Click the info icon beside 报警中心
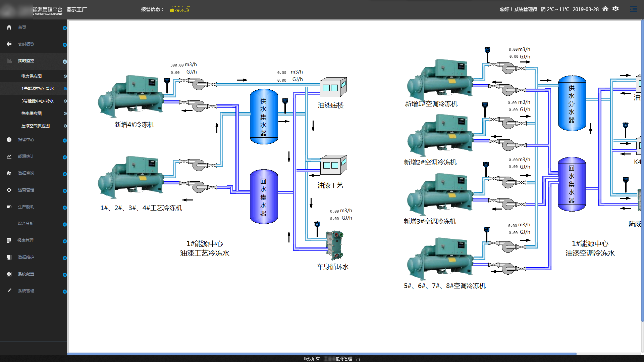Image resolution: width=644 pixels, height=362 pixels. [9, 140]
